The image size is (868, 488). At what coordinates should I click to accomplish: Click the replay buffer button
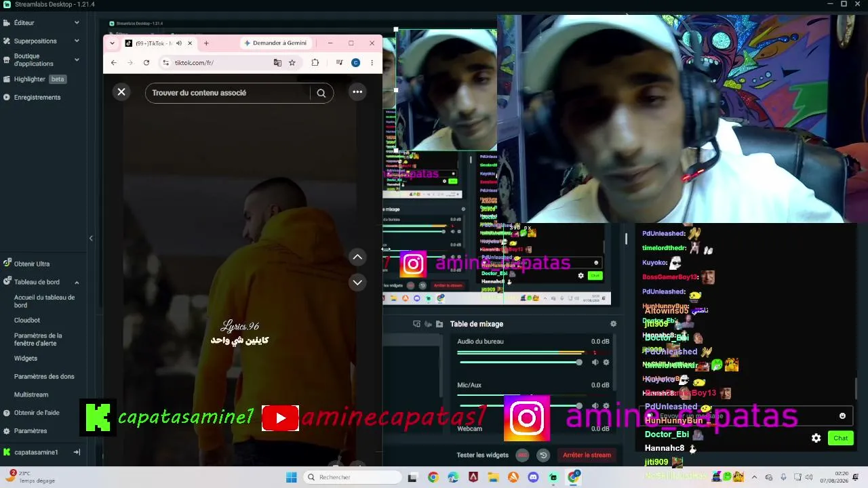543,455
